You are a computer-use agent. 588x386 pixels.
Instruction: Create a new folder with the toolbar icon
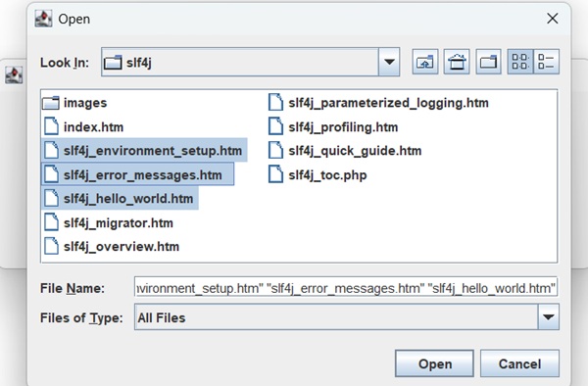tap(488, 62)
